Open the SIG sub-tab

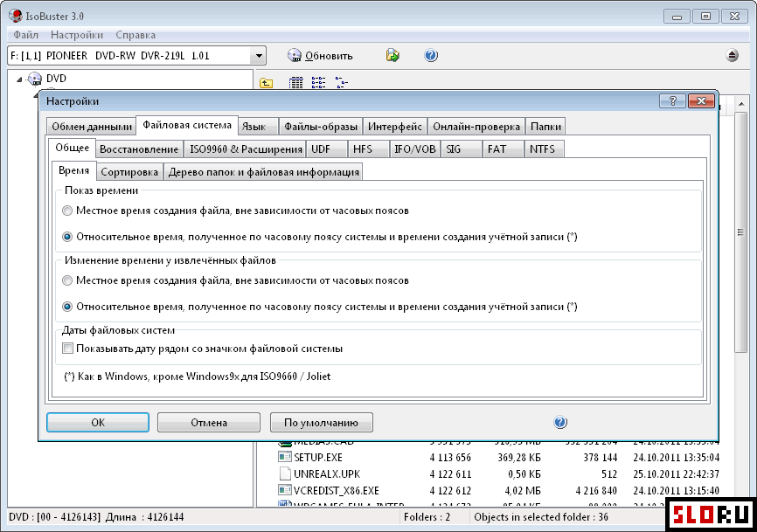(x=461, y=149)
